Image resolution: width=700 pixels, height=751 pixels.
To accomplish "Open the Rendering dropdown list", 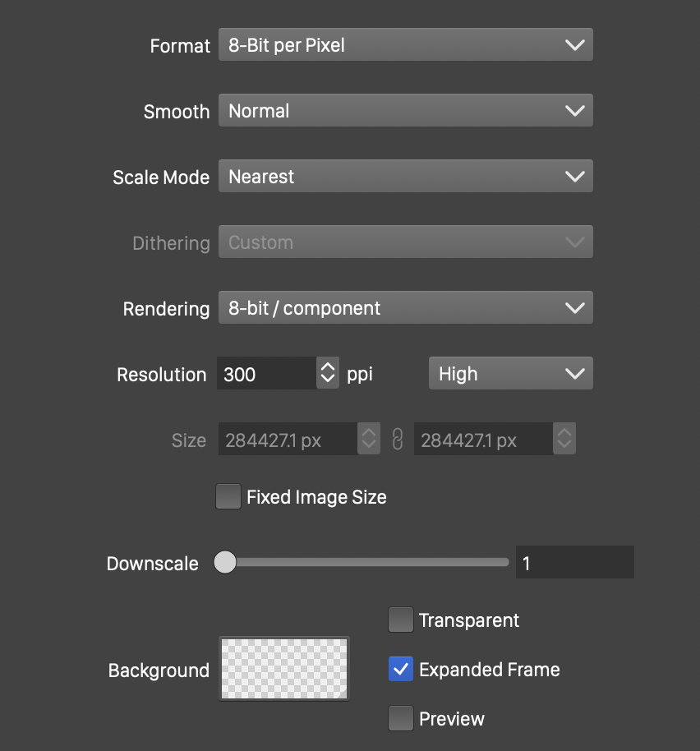I will [405, 308].
